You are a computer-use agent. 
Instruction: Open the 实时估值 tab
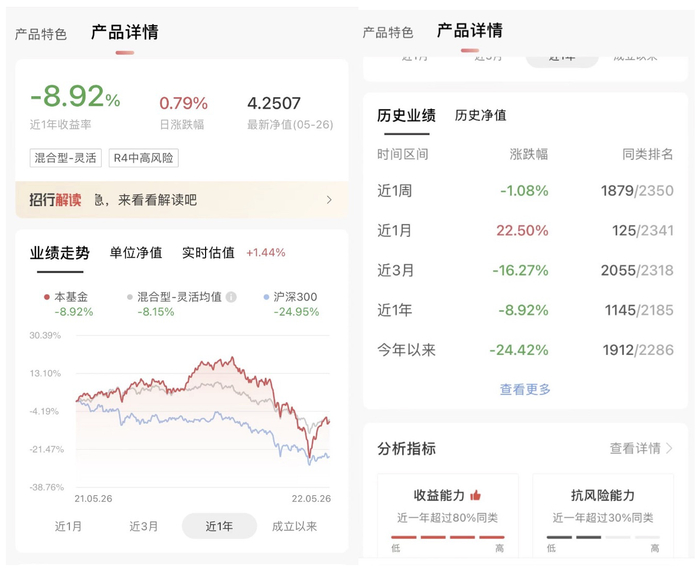pyautogui.click(x=208, y=253)
